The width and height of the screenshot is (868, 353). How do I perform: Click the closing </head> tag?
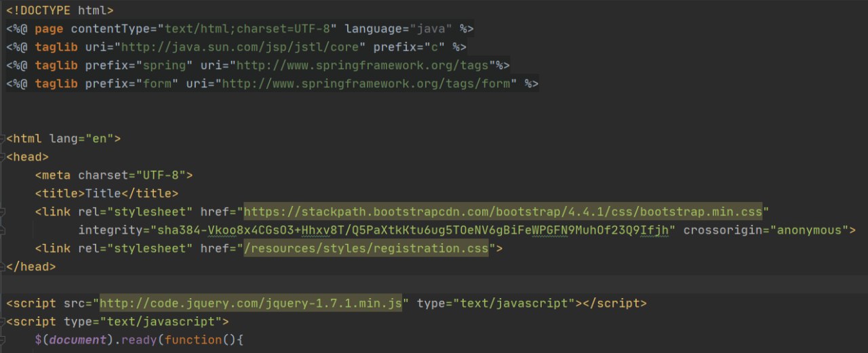[x=31, y=267]
